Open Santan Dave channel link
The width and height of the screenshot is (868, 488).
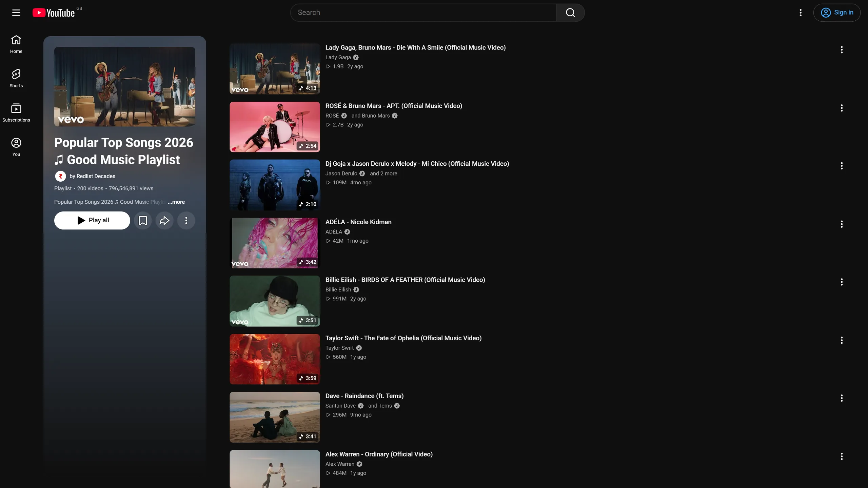(x=340, y=406)
